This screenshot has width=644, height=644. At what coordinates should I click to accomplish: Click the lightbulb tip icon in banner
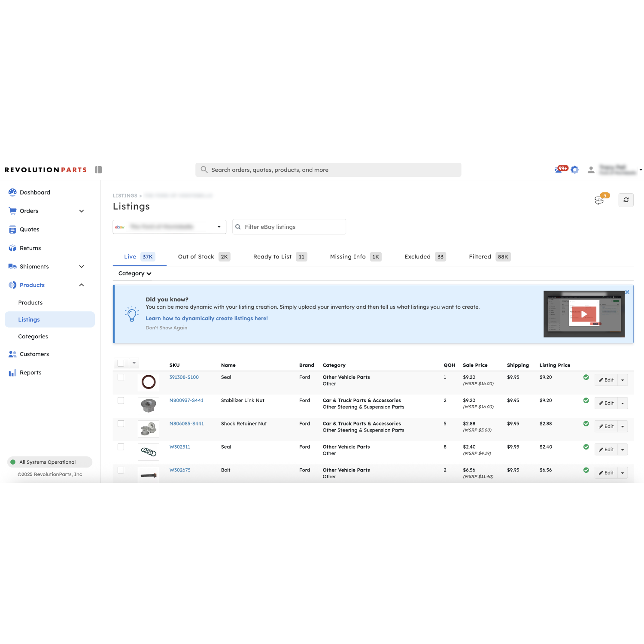tap(132, 314)
